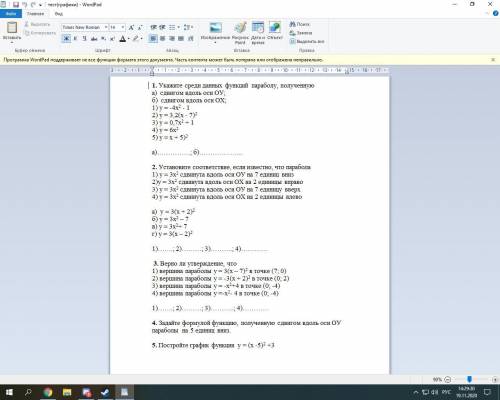Click the Paste (Вставить) clipboard icon

tap(12, 28)
